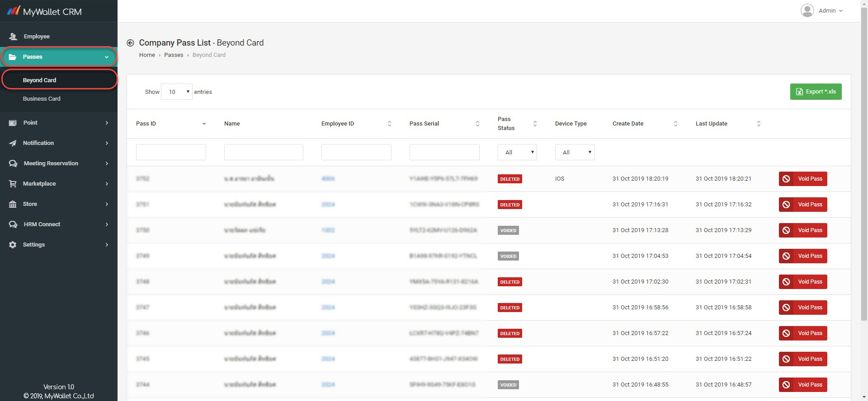This screenshot has width=868, height=401.
Task: Sort by Employee ID column arrows
Action: coord(389,124)
